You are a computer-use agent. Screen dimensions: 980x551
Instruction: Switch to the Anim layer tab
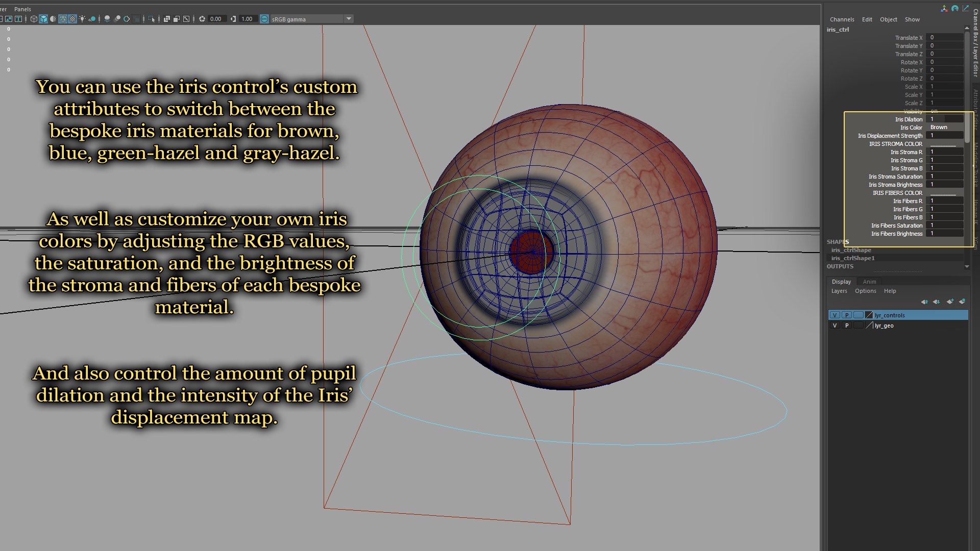869,282
